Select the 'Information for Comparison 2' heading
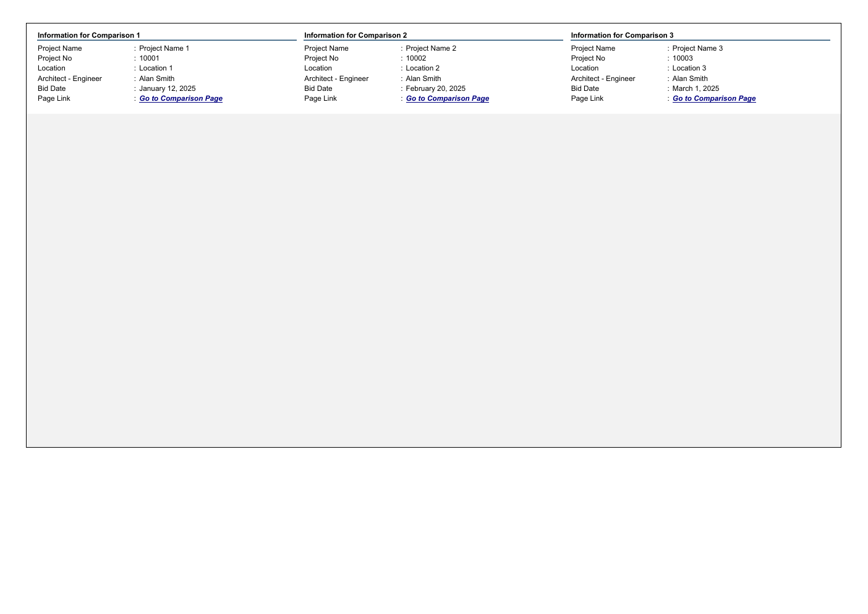The image size is (868, 614). (355, 36)
